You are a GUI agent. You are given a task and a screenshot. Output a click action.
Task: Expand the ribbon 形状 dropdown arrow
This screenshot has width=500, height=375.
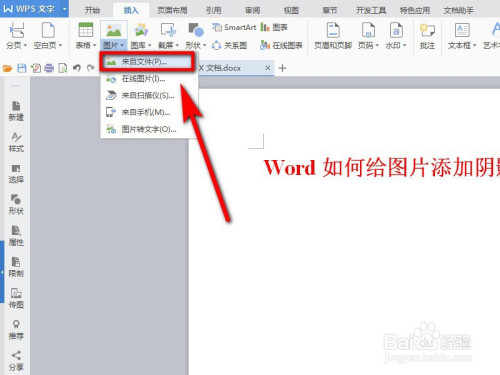pyautogui.click(x=204, y=45)
